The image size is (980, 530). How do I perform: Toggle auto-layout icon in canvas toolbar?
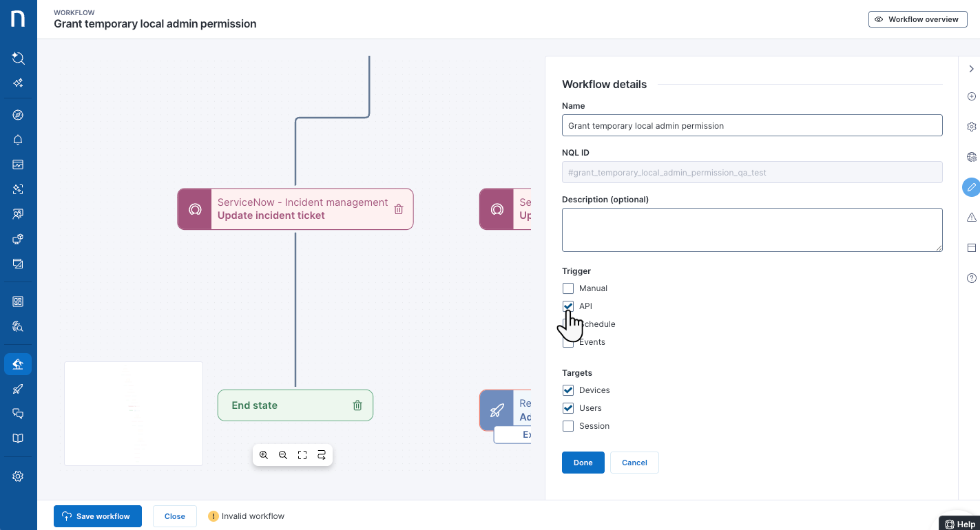click(322, 455)
